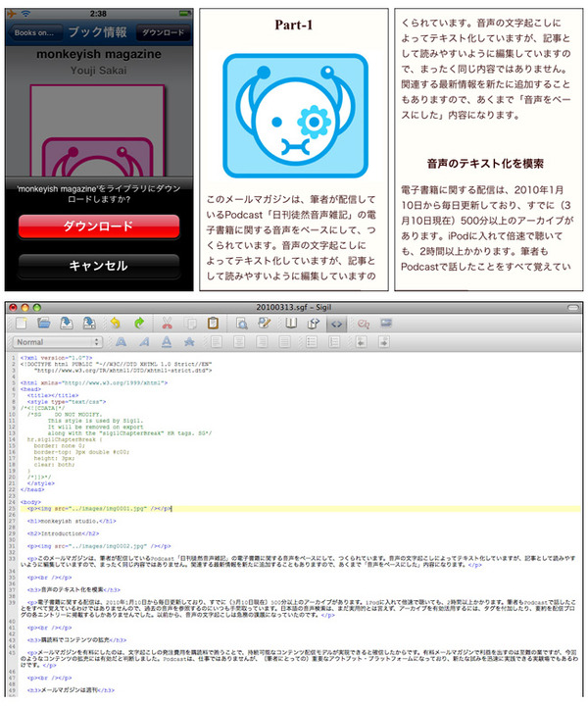588x706 pixels.
Task: Click the 購読料でコンテンツの拡充 h3 line
Action: [x=77, y=639]
